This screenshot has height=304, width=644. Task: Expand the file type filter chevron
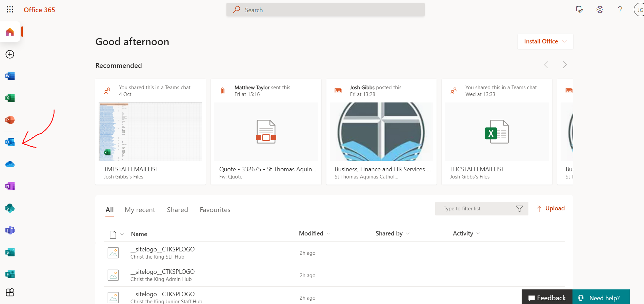(122, 234)
